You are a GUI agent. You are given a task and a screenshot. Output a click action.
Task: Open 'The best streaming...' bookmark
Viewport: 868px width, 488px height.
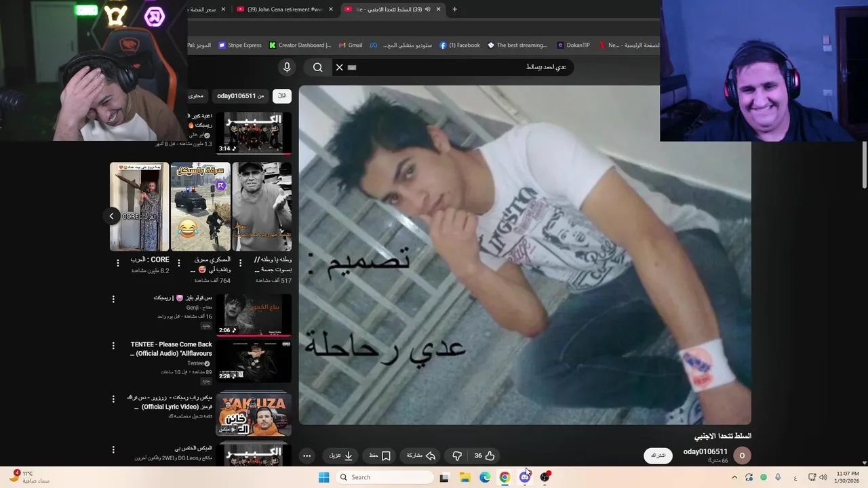[x=517, y=45]
